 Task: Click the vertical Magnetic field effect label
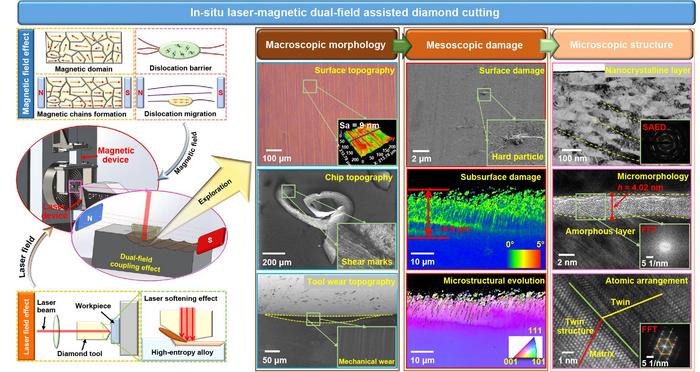point(25,74)
